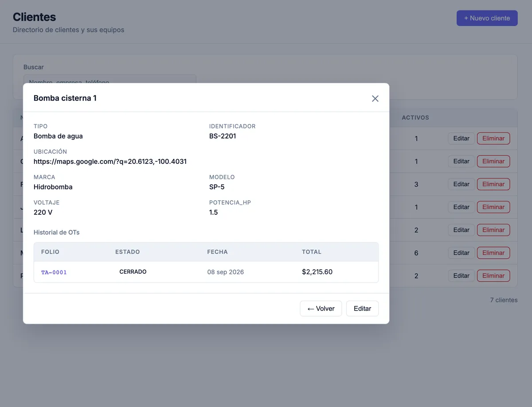
Task: Focus the Buscar search field behind the dialog
Action: (110, 79)
